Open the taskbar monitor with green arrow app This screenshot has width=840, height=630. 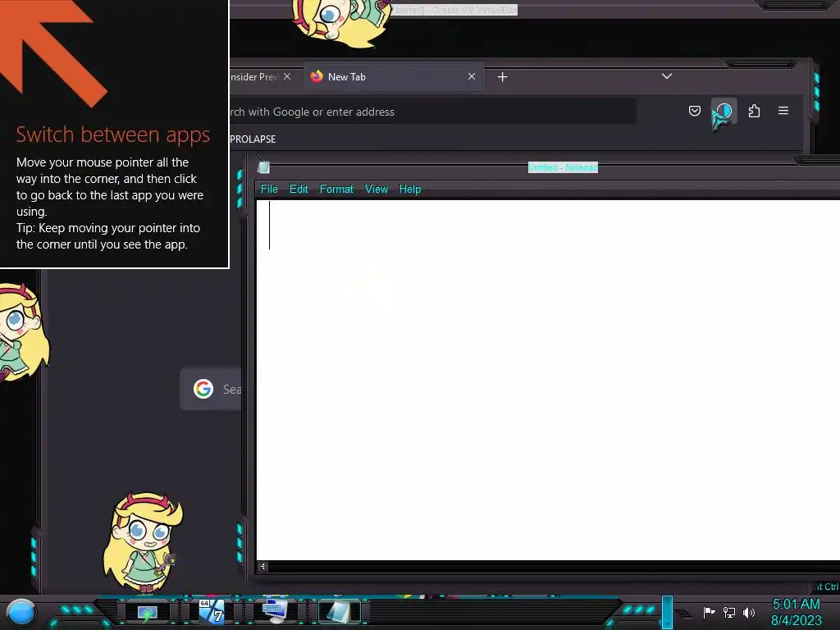coord(148,613)
